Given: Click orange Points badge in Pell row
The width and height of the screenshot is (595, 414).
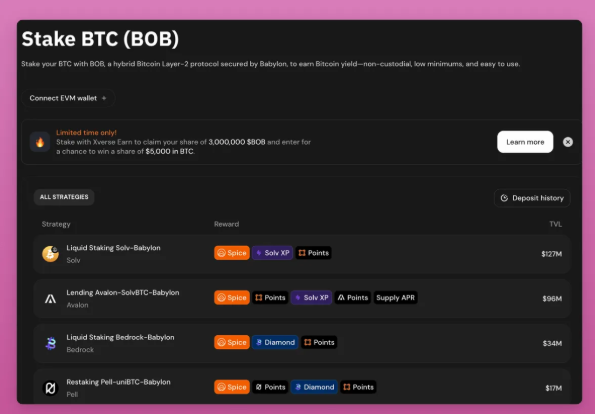Looking at the screenshot, I should coord(359,387).
